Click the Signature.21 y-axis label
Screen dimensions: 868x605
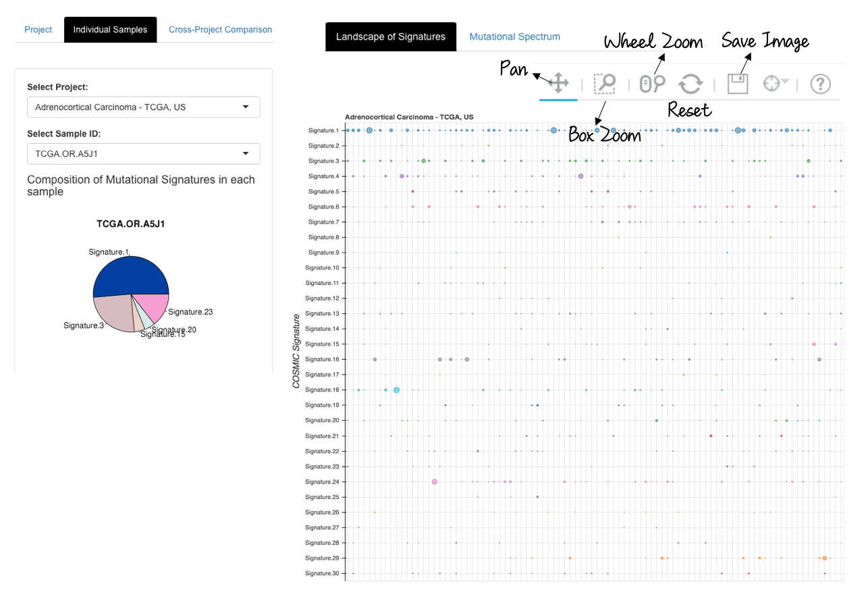321,436
